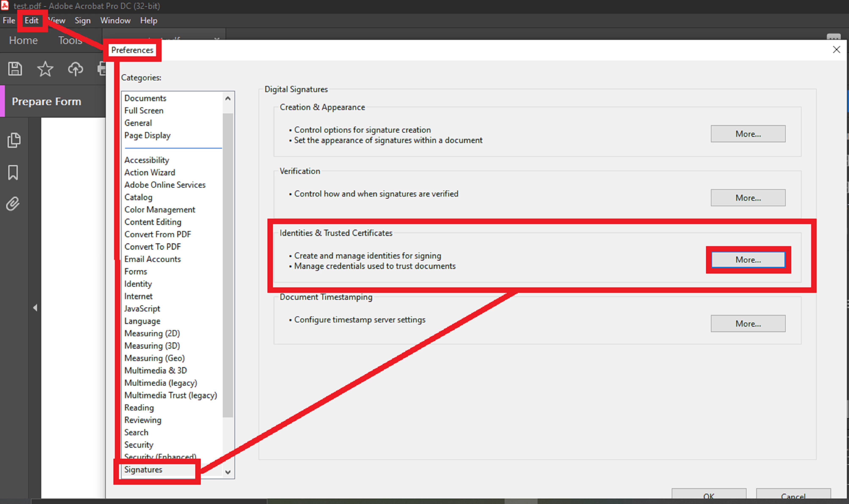Click More for Creation & Appearance

pos(748,134)
